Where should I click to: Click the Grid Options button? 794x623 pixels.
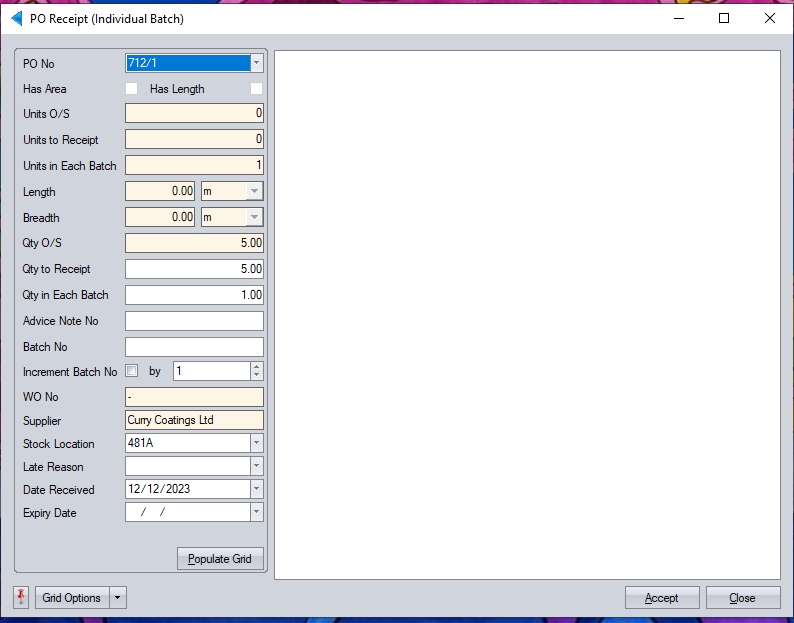click(x=71, y=598)
